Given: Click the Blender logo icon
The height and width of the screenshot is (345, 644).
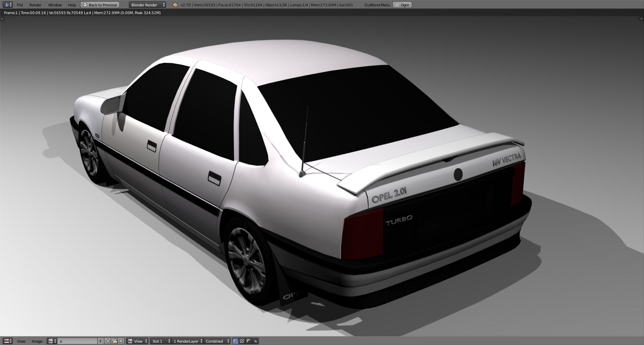Looking at the screenshot, I should click(x=174, y=5).
